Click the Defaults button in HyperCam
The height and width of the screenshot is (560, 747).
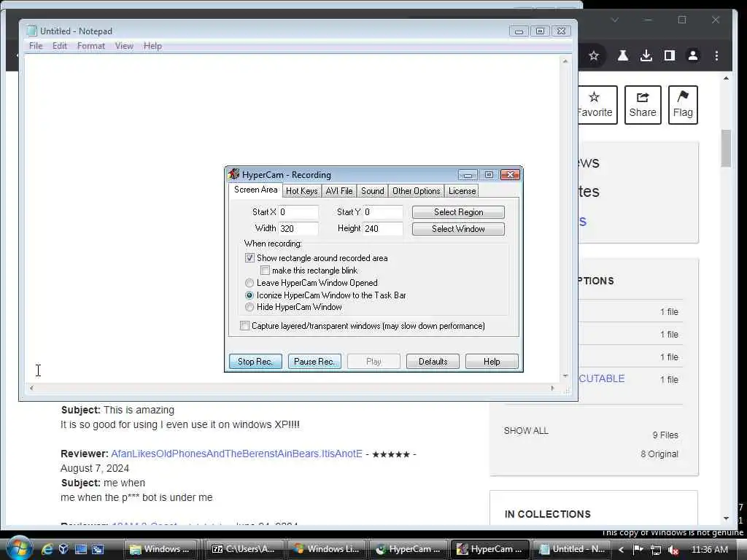click(x=433, y=362)
